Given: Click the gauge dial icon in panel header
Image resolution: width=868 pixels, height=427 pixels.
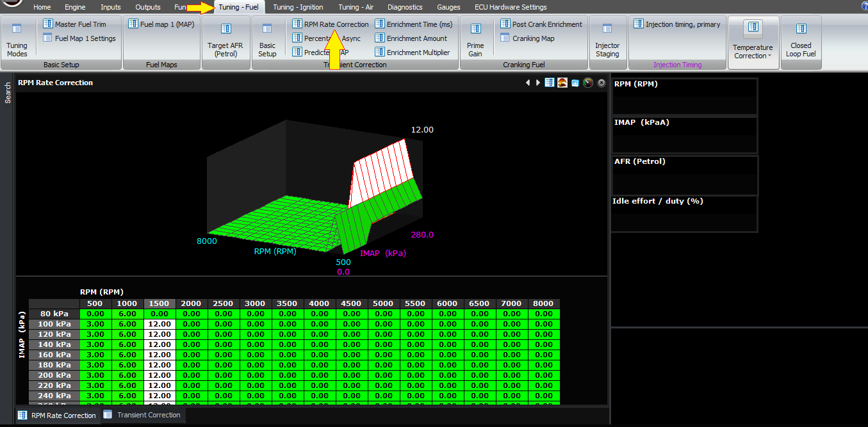Looking at the screenshot, I should click(x=588, y=83).
